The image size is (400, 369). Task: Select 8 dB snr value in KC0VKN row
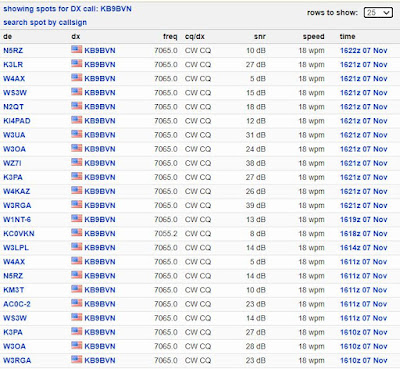[258, 234]
